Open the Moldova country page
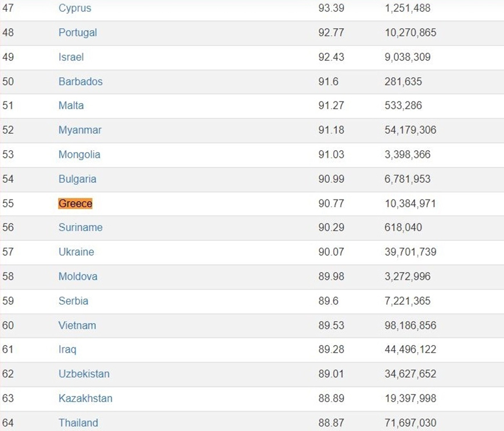The width and height of the screenshot is (504, 431). click(78, 277)
